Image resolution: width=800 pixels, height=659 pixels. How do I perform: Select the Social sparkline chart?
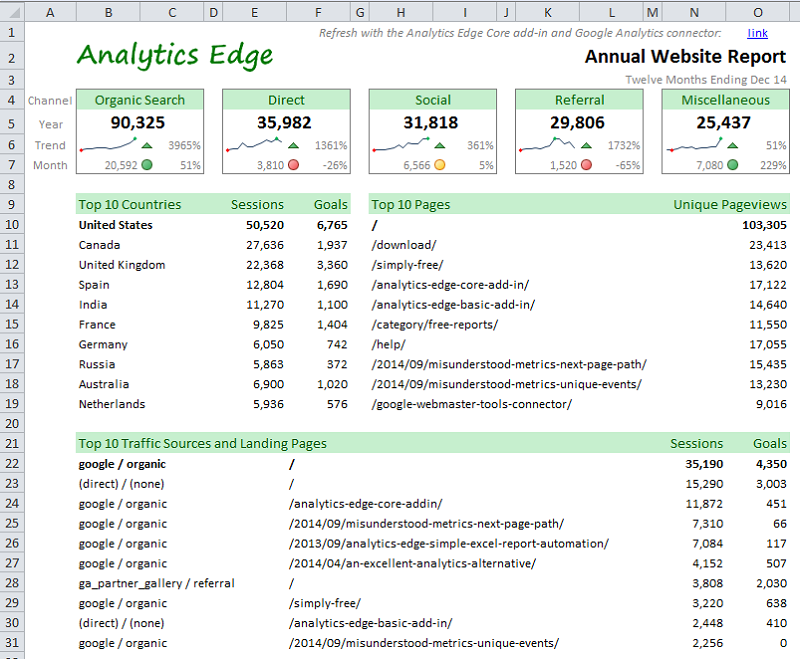pos(401,144)
